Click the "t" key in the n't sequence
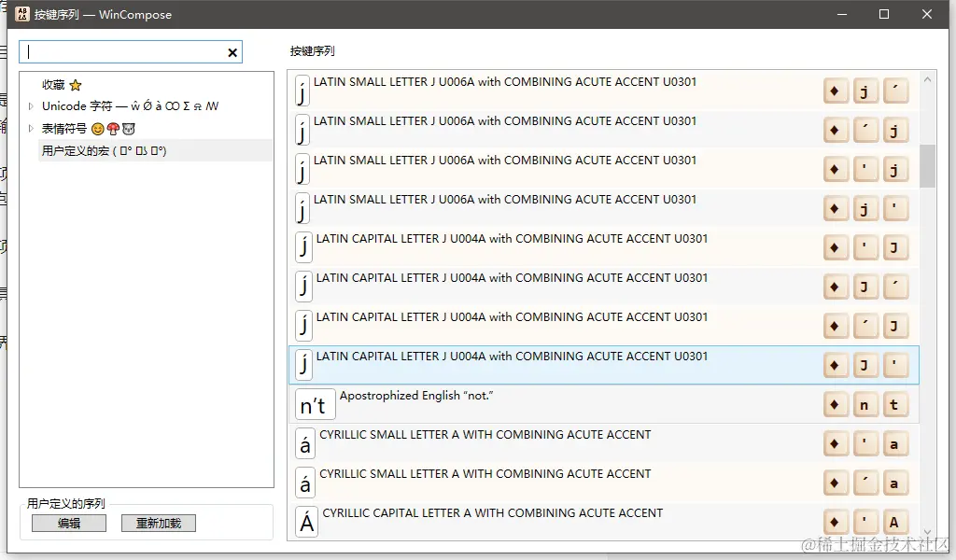This screenshot has height=560, width=956. [x=894, y=405]
